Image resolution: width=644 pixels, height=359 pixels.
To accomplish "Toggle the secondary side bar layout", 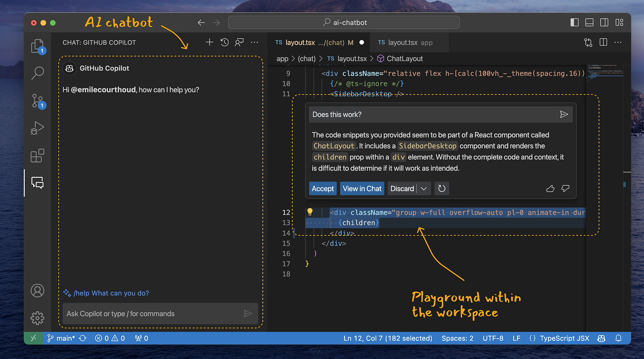I will [x=604, y=22].
